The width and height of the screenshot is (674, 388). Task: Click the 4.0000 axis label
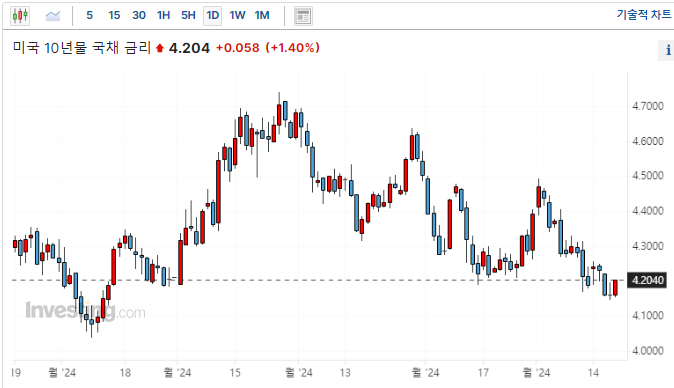pos(648,351)
